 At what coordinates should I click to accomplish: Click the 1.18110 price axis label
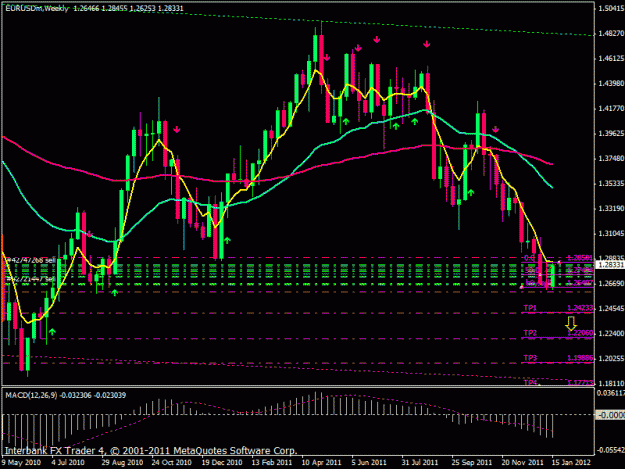(x=611, y=383)
